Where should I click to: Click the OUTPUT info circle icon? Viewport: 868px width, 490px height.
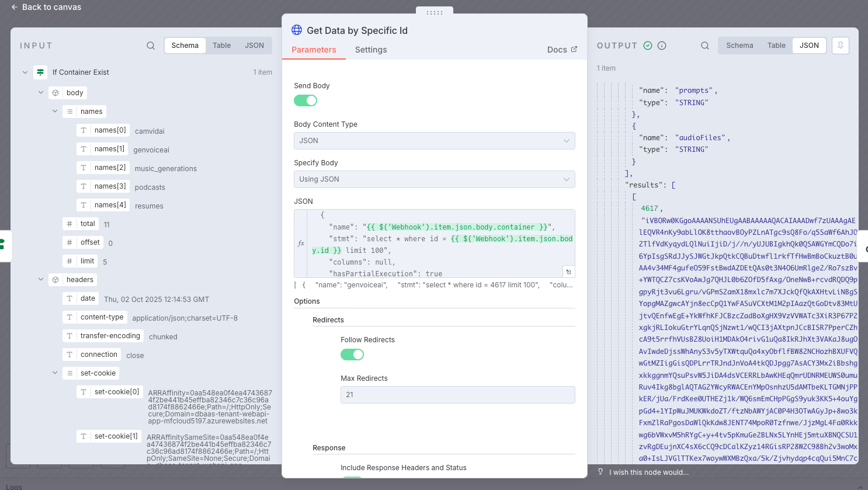pos(662,46)
